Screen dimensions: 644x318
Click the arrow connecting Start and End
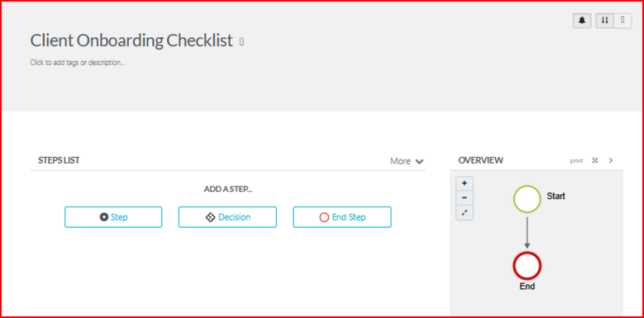pyautogui.click(x=527, y=233)
